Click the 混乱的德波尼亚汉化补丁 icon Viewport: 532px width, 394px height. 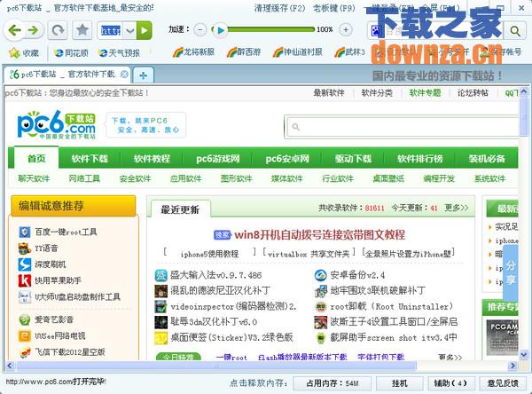[161, 291]
